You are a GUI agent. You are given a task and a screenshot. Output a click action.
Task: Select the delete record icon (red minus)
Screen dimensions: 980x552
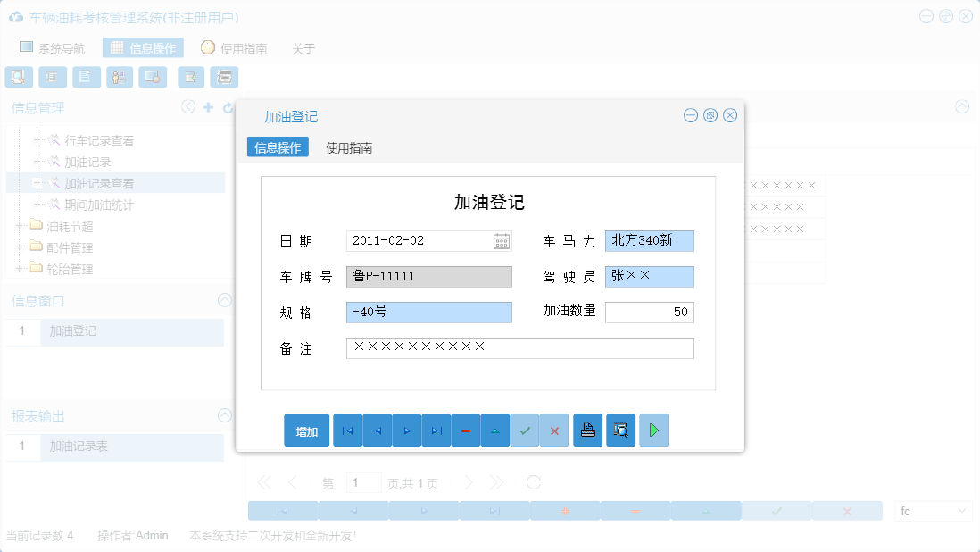465,430
